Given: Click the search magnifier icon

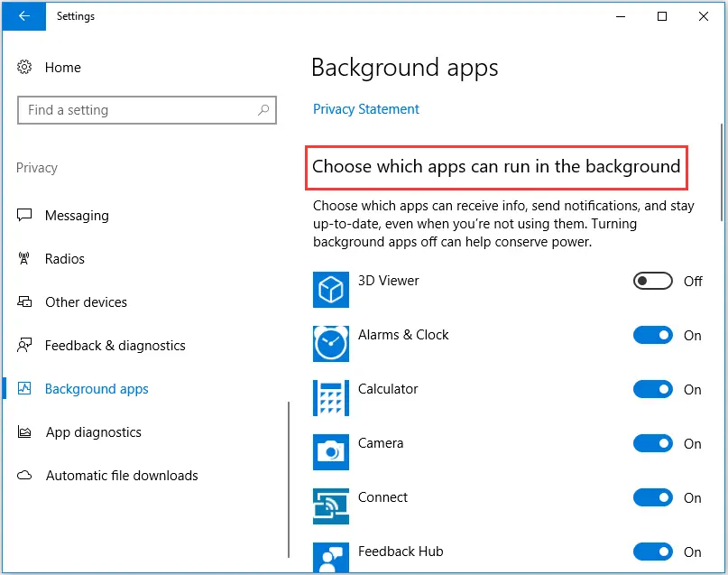Looking at the screenshot, I should [x=263, y=110].
